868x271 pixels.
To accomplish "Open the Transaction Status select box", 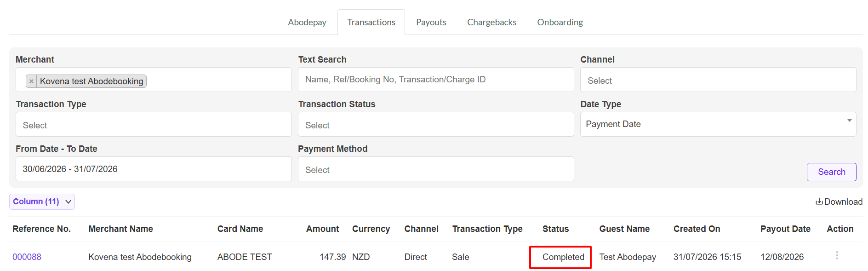I will coord(436,125).
